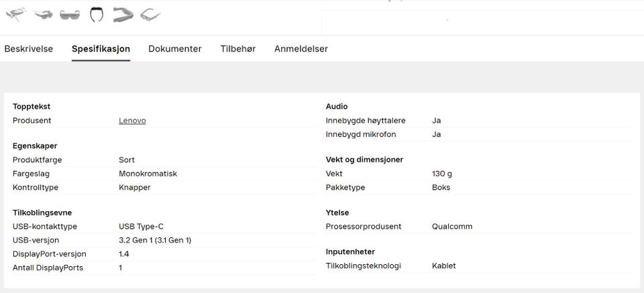Show the Anmeldelser reviews tab
This screenshot has height=293, width=644.
301,49
